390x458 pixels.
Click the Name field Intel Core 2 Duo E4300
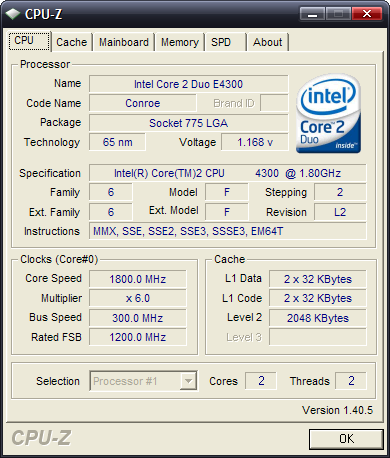[x=188, y=84]
